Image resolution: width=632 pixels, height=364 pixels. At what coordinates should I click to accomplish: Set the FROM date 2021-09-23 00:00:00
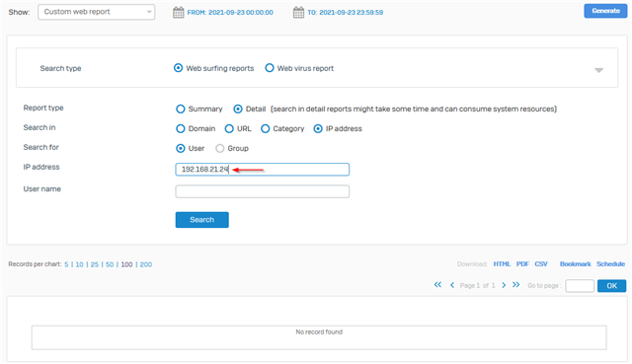click(230, 13)
